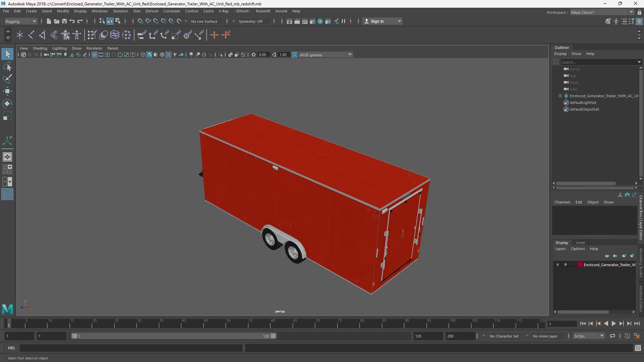Open the Outliner layout icon in sidebar
The width and height of the screenshot is (644, 362).
(7, 194)
